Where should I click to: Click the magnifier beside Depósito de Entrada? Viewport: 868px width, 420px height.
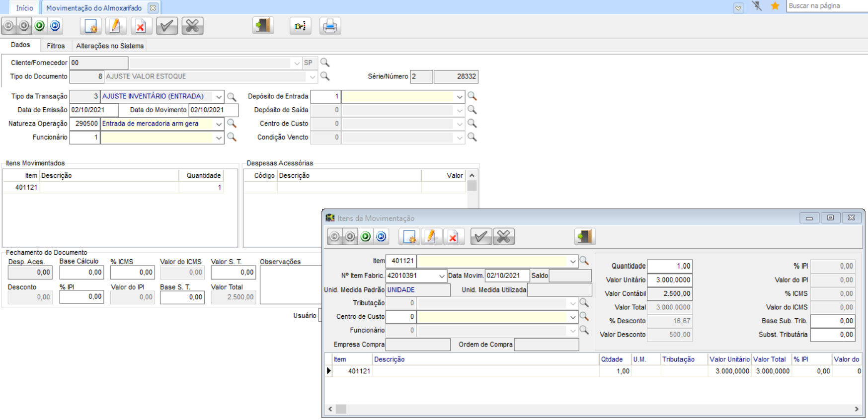tap(472, 96)
